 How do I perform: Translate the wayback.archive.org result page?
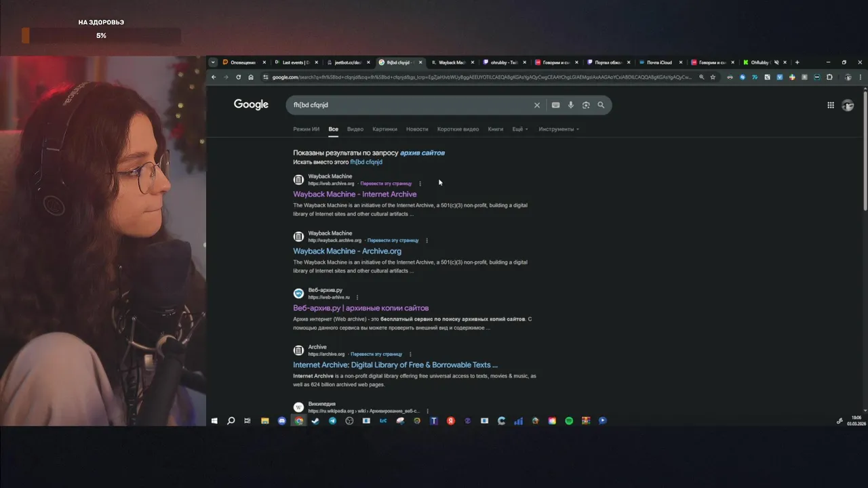coord(393,241)
